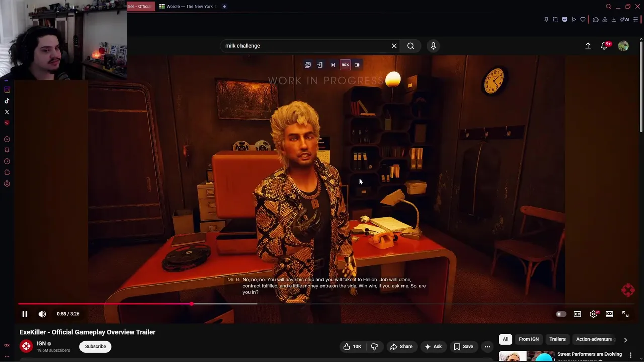Toggle the RGX video enhancement button
Screen dimensions: 644x362
(345, 65)
